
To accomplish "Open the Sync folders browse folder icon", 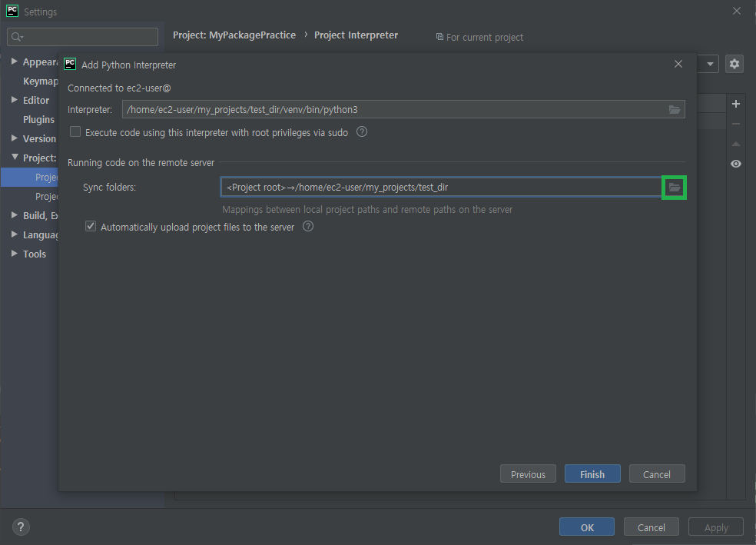I will 674,187.
